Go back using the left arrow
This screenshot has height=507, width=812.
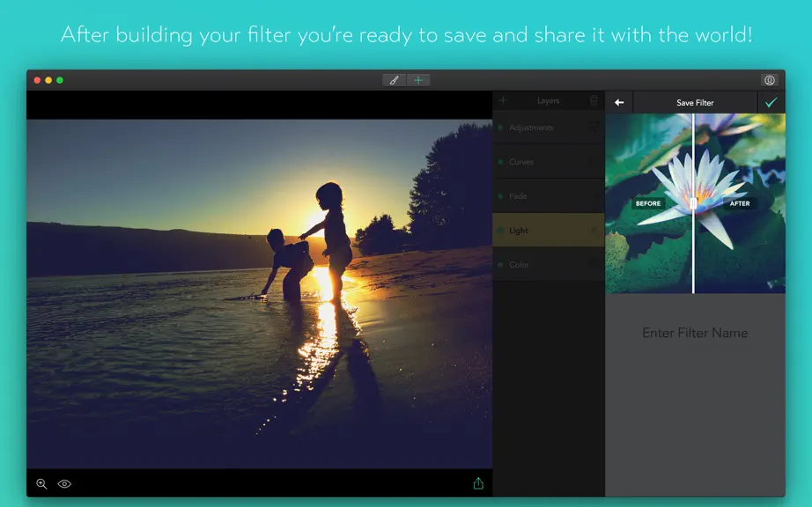click(619, 102)
